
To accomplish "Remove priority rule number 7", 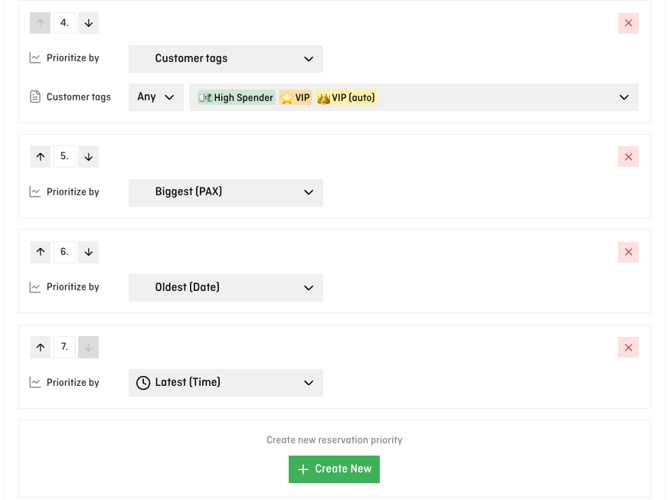I will 628,347.
